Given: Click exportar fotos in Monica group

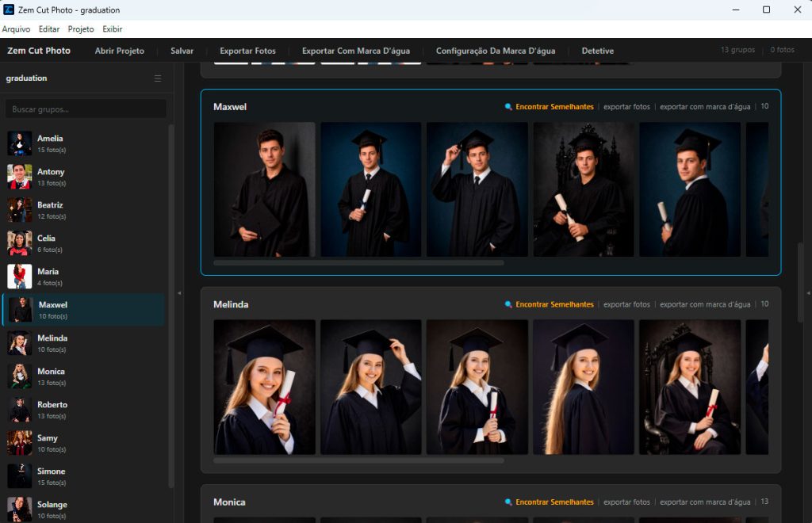Looking at the screenshot, I should pos(626,502).
